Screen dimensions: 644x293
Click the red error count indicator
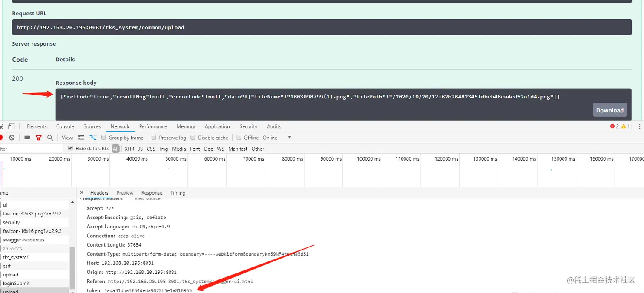tap(614, 126)
